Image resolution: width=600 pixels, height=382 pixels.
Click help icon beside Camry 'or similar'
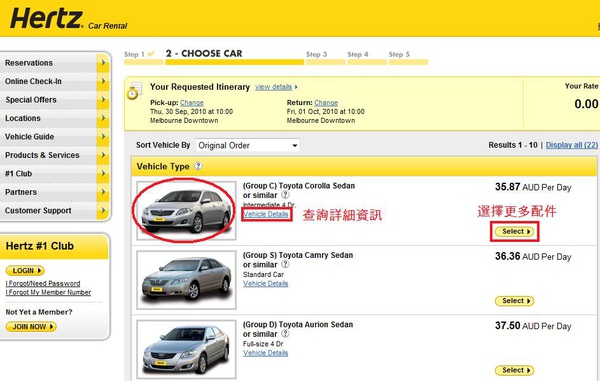pyautogui.click(x=285, y=264)
